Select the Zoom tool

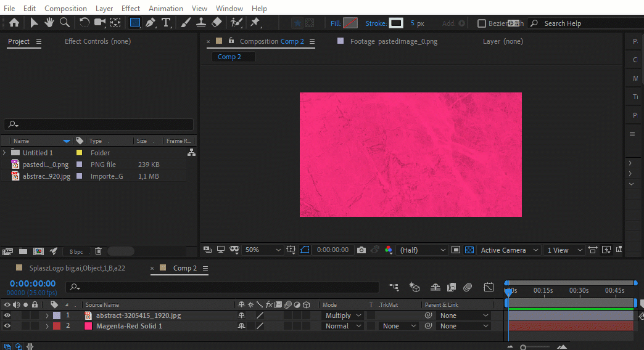coord(65,23)
